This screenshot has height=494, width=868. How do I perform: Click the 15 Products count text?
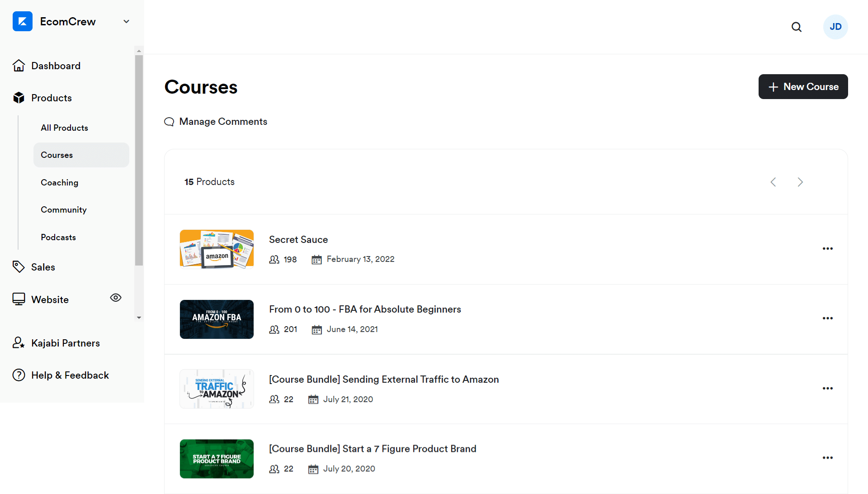click(209, 181)
